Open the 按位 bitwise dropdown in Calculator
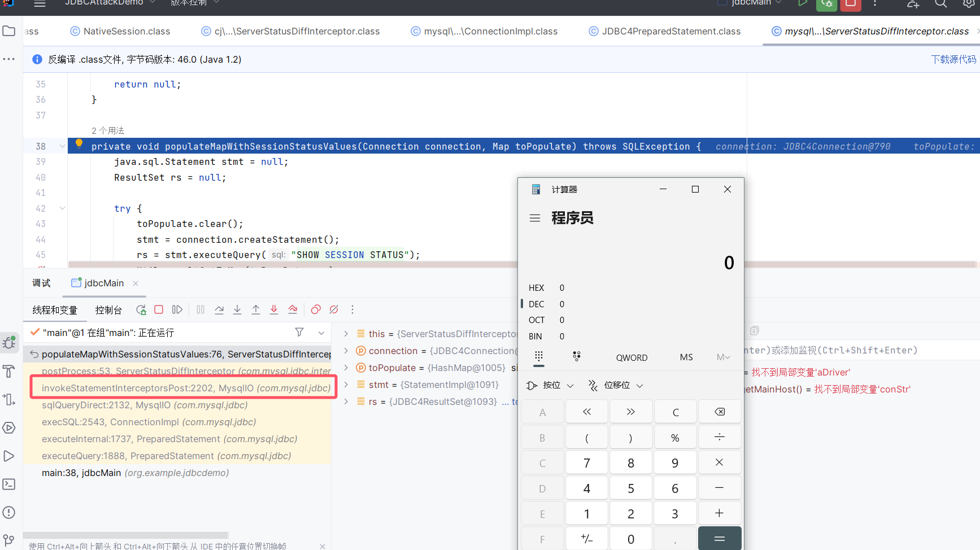 click(x=550, y=385)
